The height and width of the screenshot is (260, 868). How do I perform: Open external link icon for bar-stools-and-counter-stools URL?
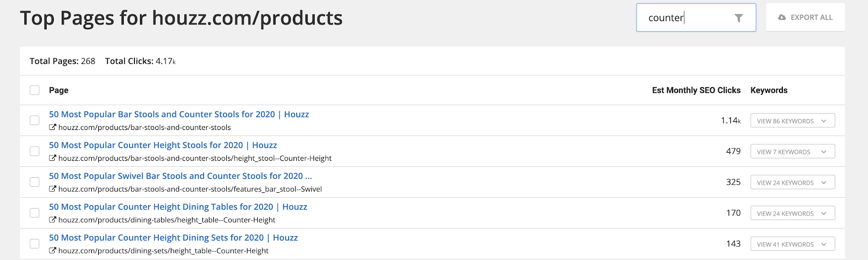[x=53, y=127]
